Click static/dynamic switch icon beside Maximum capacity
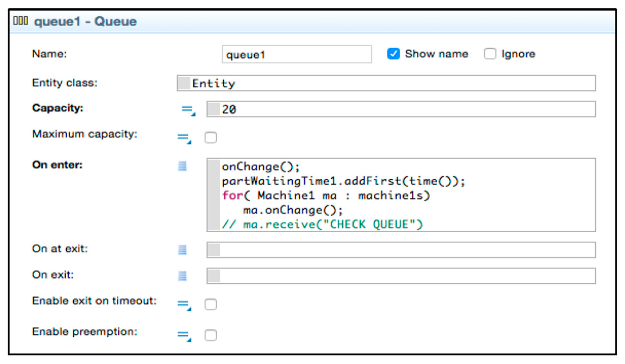This screenshot has height=364, width=625. 184,138
